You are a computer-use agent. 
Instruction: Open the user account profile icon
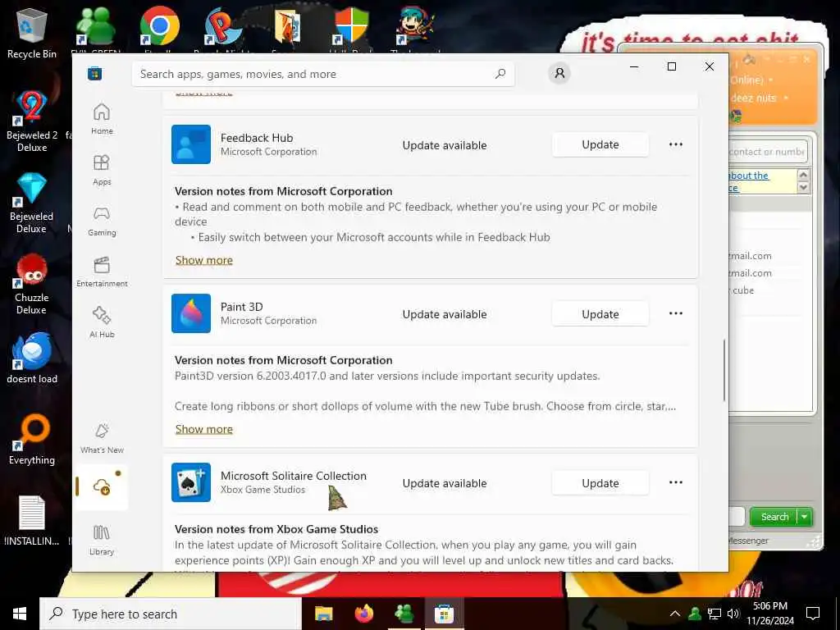click(559, 73)
